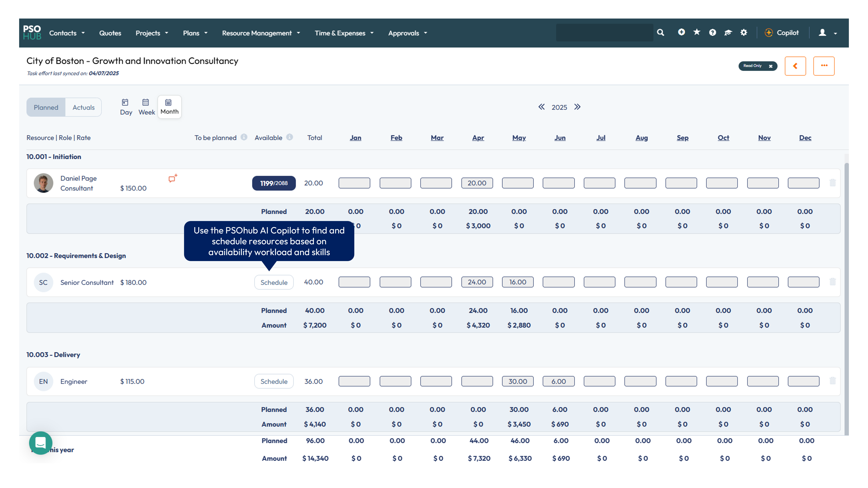Open the Quotes menu item

click(110, 33)
